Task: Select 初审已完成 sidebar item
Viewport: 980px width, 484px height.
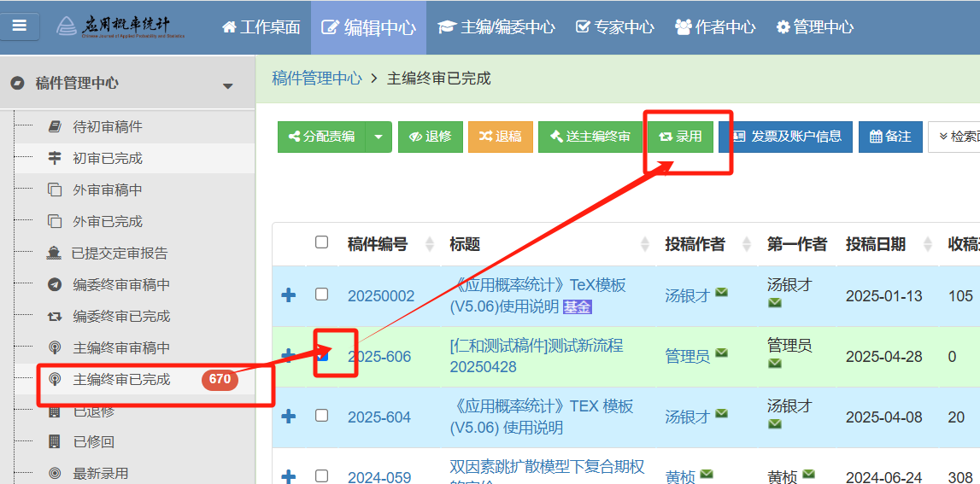Action: pyautogui.click(x=108, y=159)
